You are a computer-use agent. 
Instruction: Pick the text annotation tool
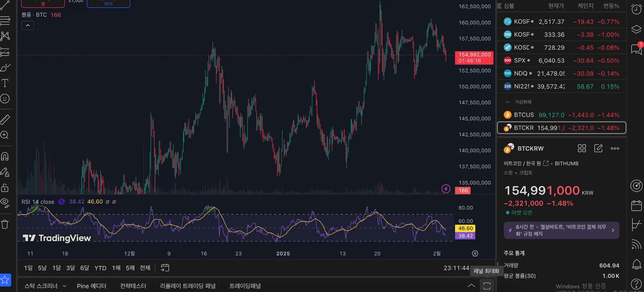click(5, 83)
